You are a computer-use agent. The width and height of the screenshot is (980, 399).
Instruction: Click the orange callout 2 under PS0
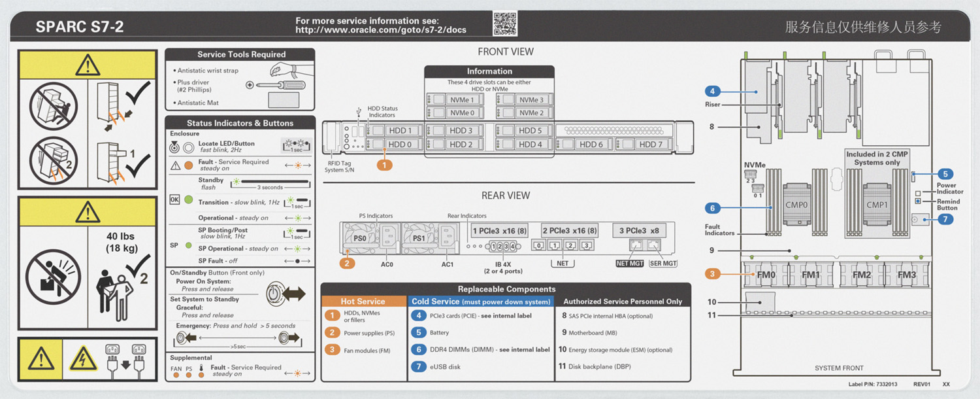tap(348, 263)
